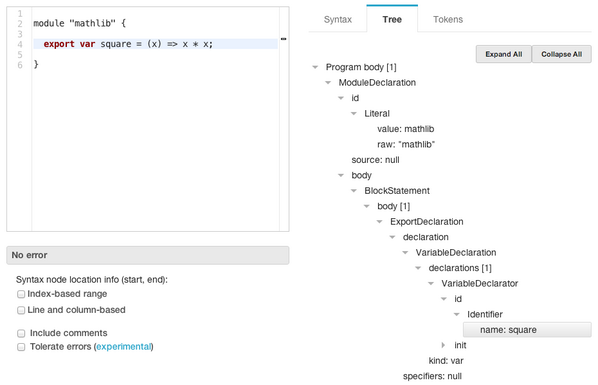Viewport: 598px width, 385px height.
Task: Select the 'name: square' tree row
Action: pyautogui.click(x=527, y=330)
